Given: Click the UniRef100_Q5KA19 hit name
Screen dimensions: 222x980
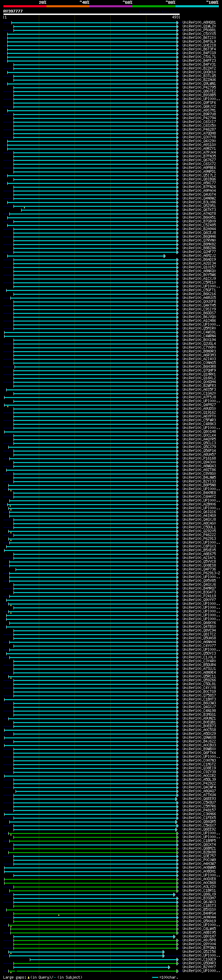Looking at the screenshot, I should coord(199,921).
